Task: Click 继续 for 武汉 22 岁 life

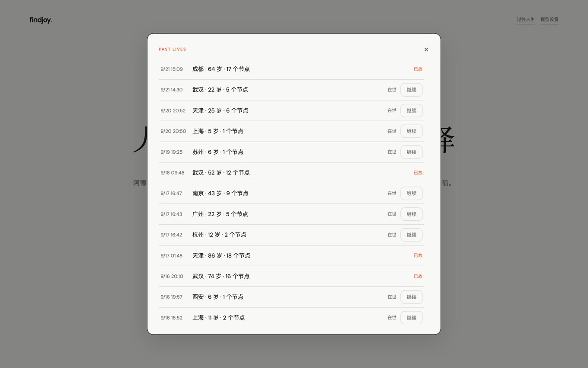Action: (x=412, y=90)
